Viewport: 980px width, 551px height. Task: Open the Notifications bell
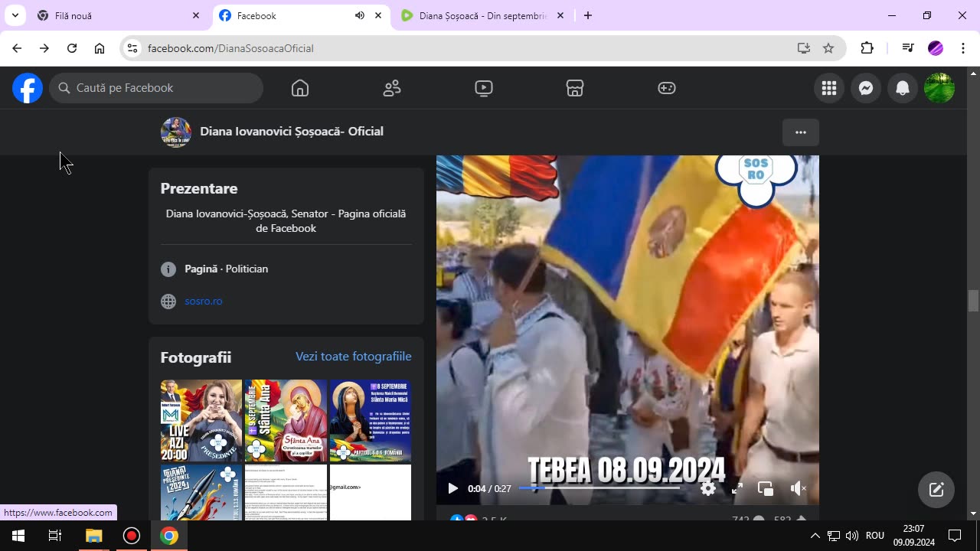[903, 88]
